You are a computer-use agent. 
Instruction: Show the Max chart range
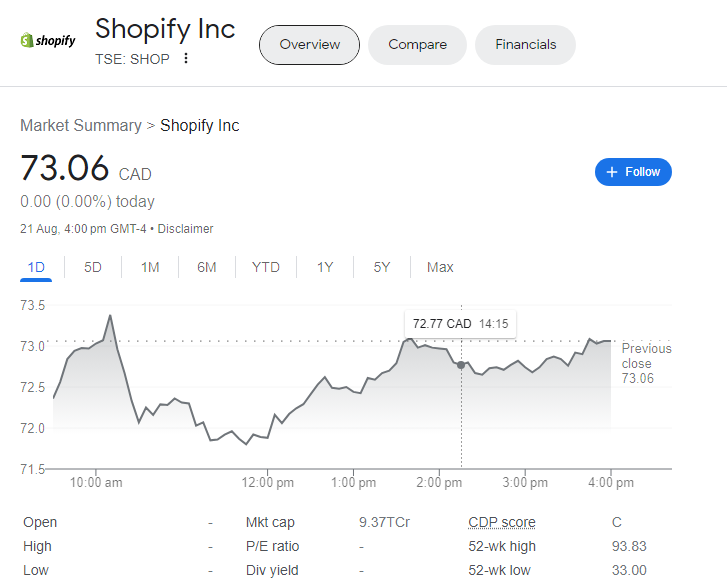pos(440,267)
